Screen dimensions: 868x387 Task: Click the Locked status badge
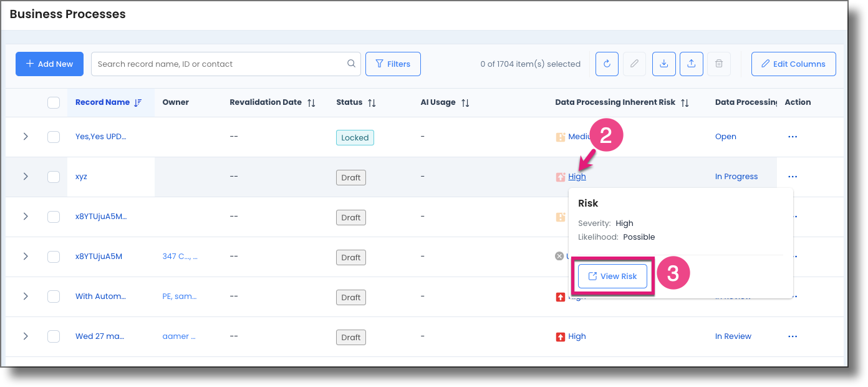(x=355, y=137)
